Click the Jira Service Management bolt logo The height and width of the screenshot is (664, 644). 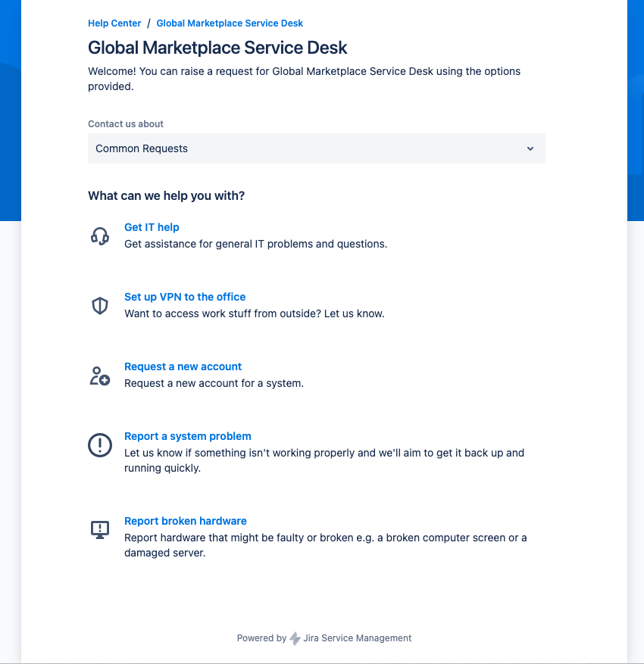(295, 638)
